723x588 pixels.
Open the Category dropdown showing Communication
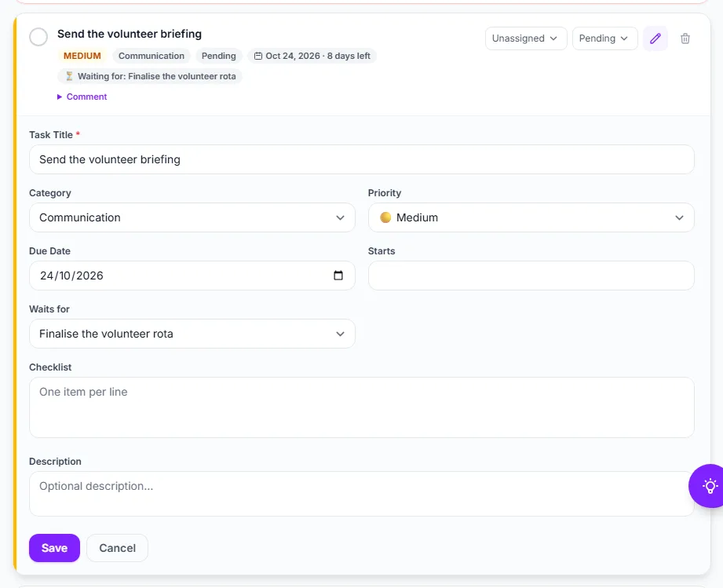tap(192, 217)
